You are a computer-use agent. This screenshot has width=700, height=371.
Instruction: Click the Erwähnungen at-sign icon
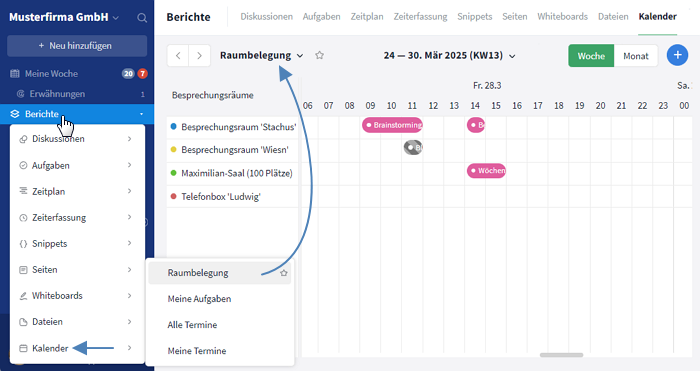point(20,94)
